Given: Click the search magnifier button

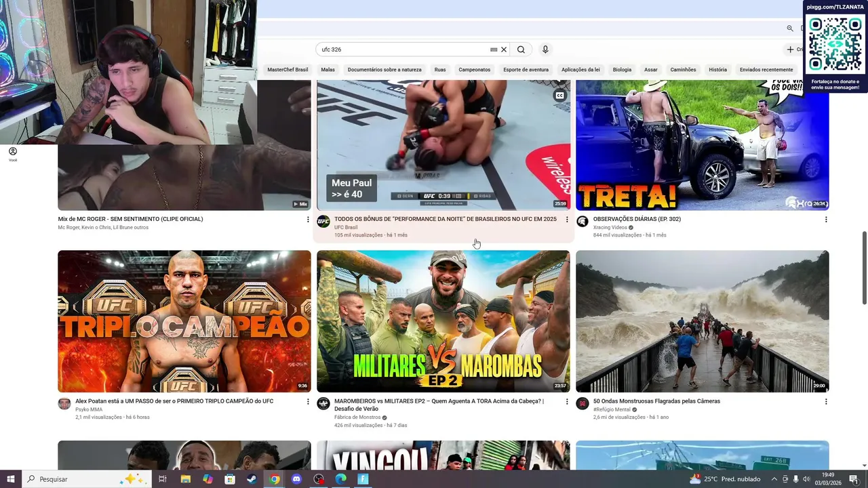Looking at the screenshot, I should click(521, 49).
